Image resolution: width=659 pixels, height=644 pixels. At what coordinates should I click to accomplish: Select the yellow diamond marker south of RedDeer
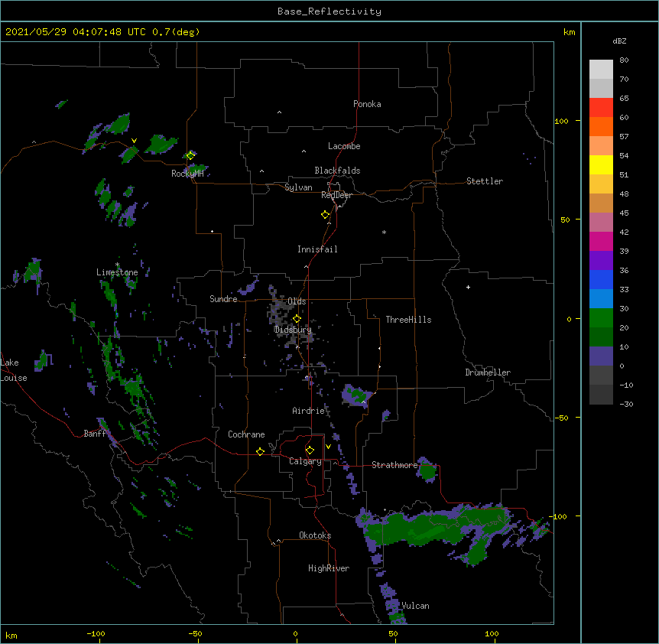pos(326,215)
